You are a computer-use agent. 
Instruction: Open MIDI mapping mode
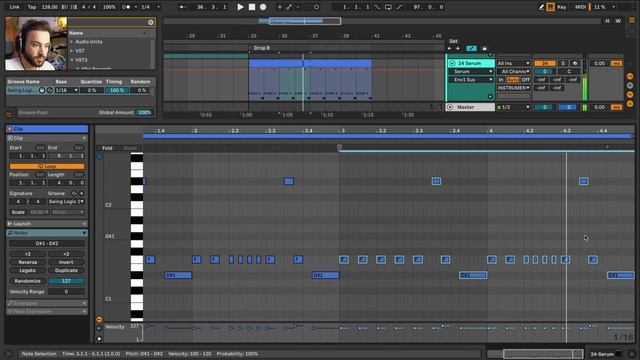(x=580, y=7)
